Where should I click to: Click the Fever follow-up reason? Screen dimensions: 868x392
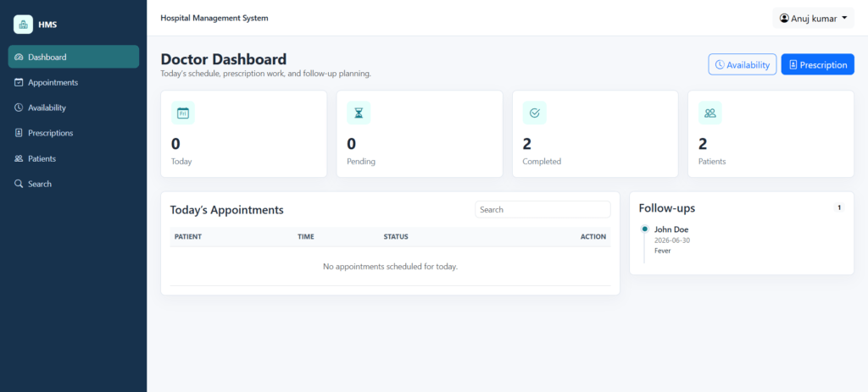pos(662,251)
